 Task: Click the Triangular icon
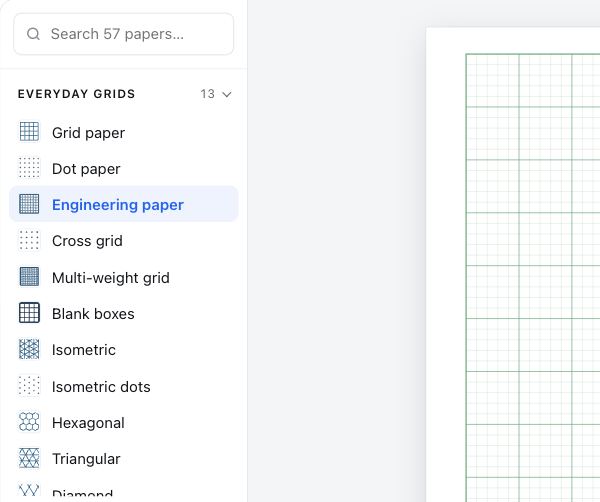tap(29, 458)
